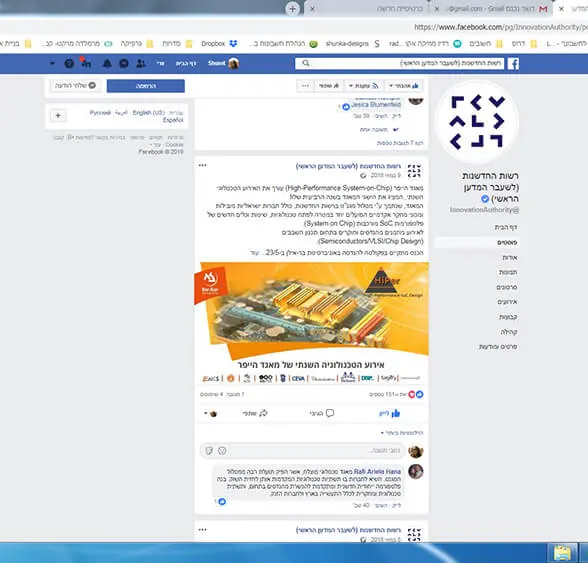Open emoji picker in comment box
Screen dimensions: 588x563
click(222, 450)
